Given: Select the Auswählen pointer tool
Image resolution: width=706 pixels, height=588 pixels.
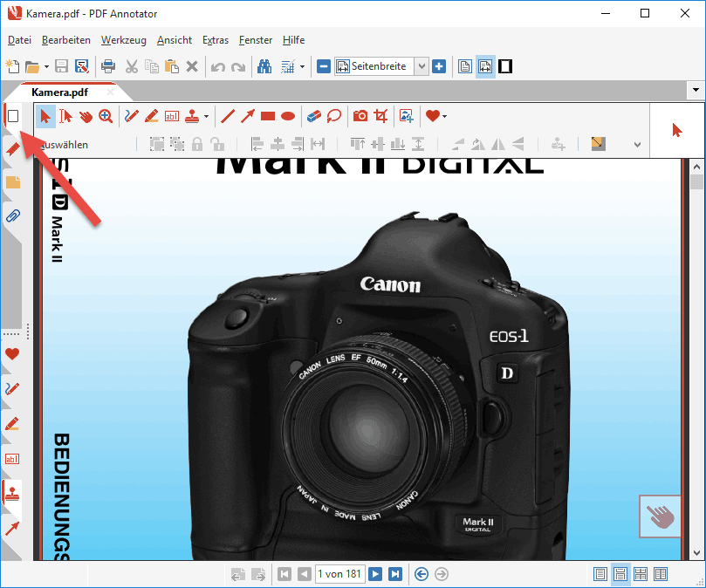Looking at the screenshot, I should tap(45, 116).
